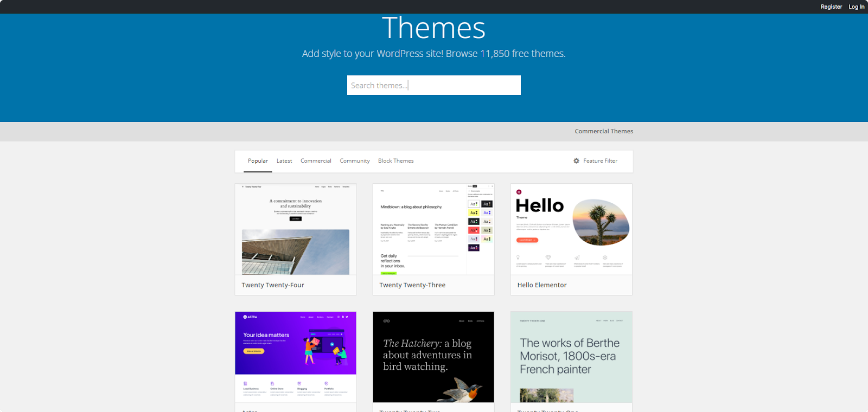
Task: Focus the Search themes input field
Action: [x=434, y=85]
